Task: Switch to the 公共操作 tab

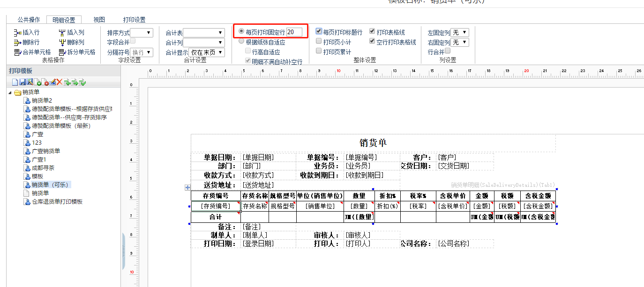Action: pos(29,20)
